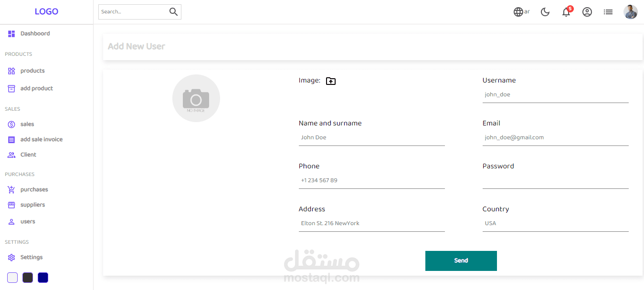Image resolution: width=644 pixels, height=290 pixels.
Task: Open the list menu icon in header
Action: [608, 12]
